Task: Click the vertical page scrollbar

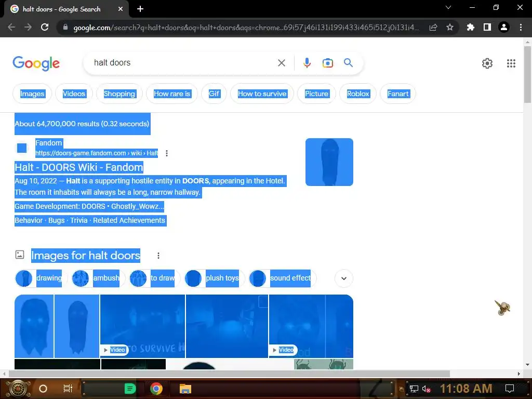Action: [x=527, y=74]
